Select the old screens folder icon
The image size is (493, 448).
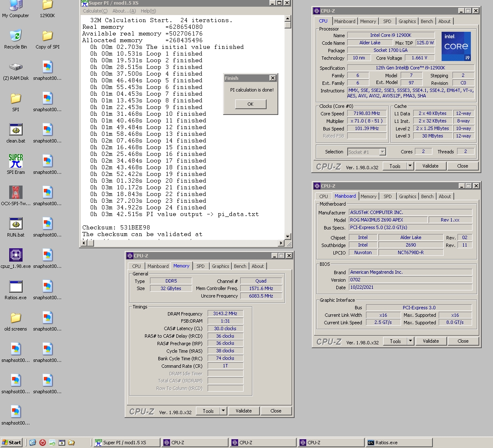pos(16,318)
